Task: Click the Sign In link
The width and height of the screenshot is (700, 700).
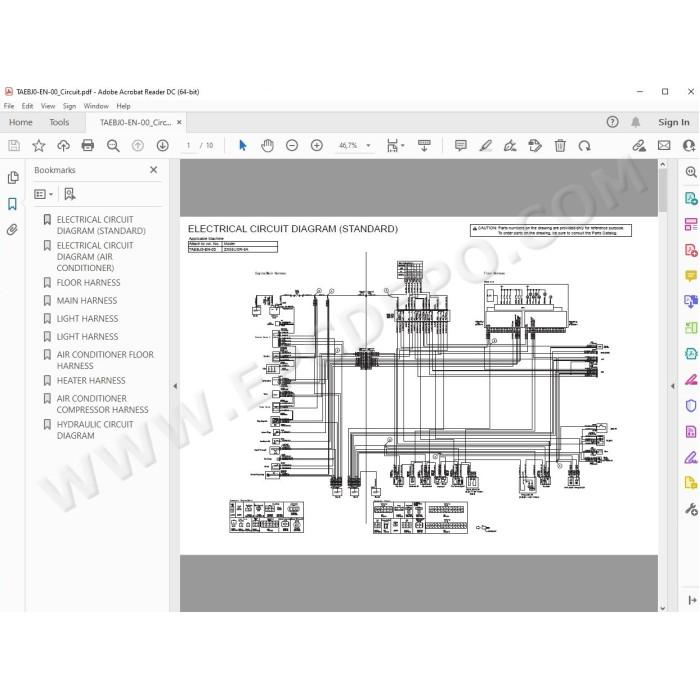Action: (673, 122)
